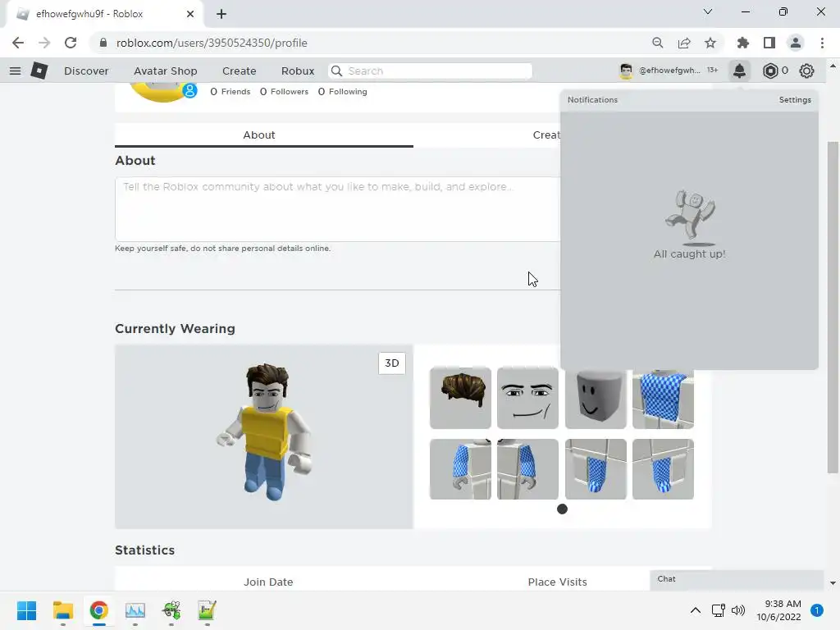Open the Friends count link

click(231, 92)
